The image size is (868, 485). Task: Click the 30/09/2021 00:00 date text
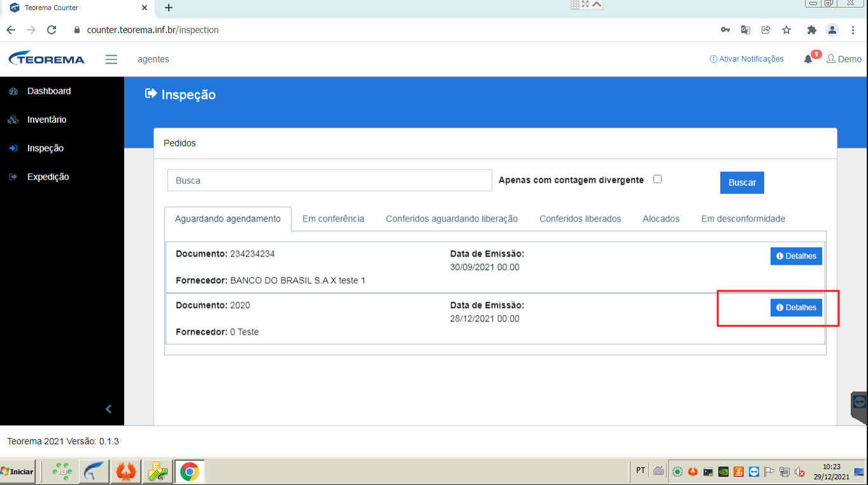click(485, 267)
